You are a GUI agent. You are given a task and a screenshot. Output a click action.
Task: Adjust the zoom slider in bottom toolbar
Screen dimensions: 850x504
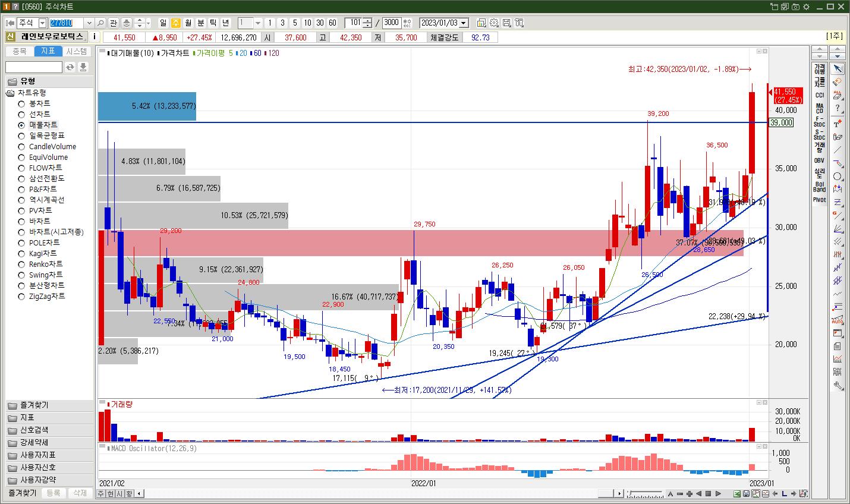646,493
